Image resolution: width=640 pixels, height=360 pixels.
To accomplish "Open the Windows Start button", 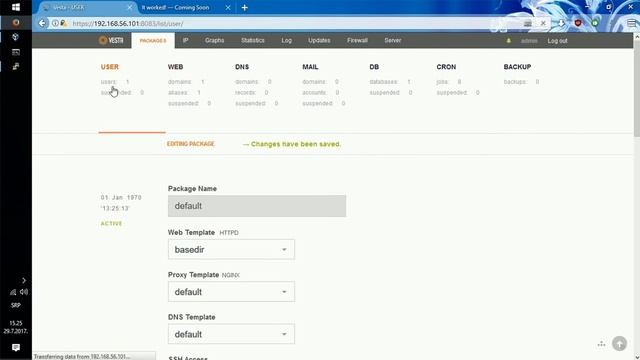I will 16,7.
